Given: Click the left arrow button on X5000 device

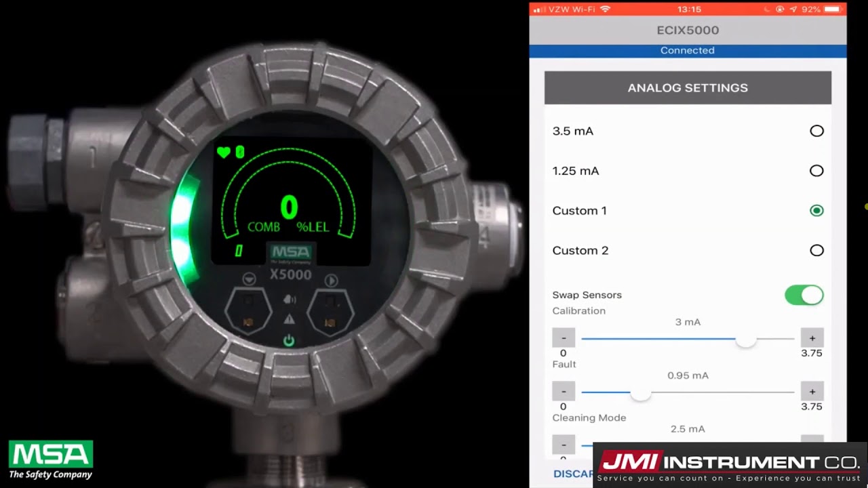Looking at the screenshot, I should pyautogui.click(x=249, y=279).
